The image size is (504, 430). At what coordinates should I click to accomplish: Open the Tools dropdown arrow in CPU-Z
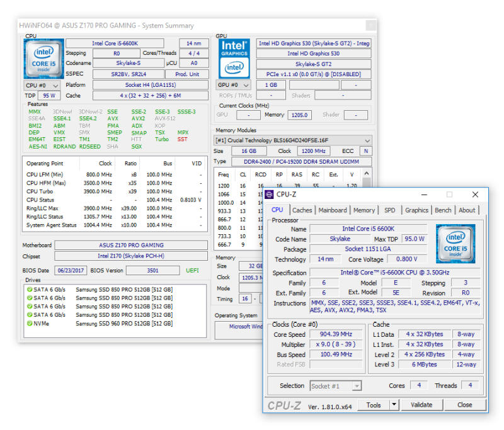(394, 405)
